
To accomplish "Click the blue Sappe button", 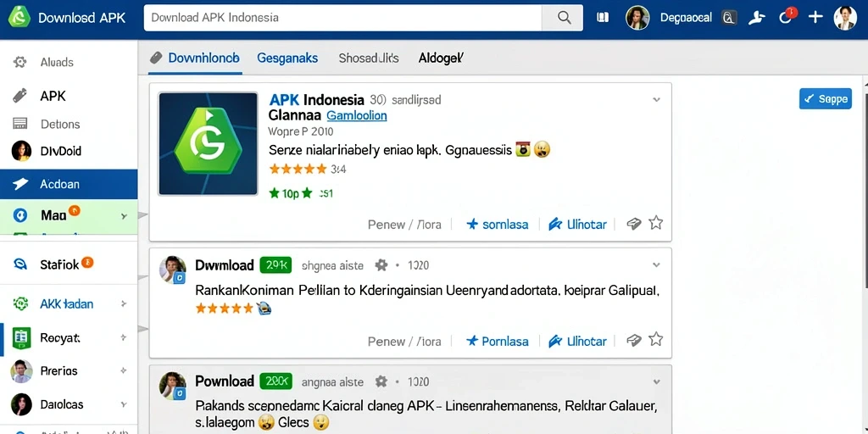I will [x=826, y=98].
